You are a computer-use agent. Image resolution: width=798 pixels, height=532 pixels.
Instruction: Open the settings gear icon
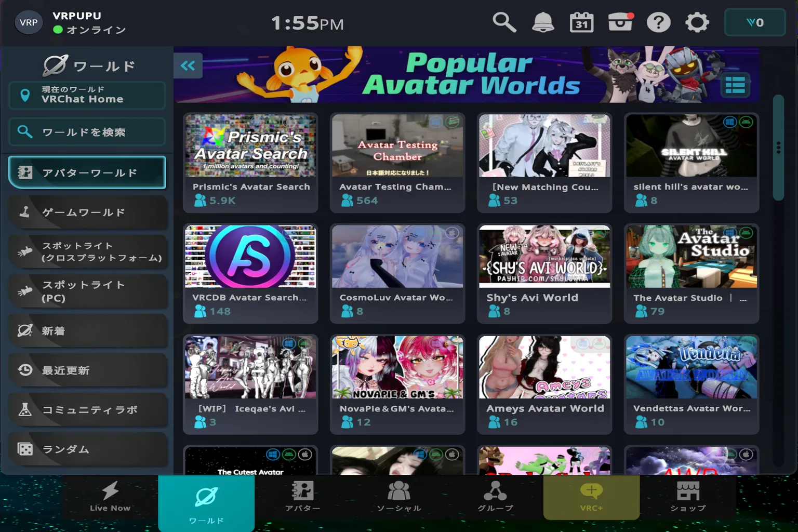click(697, 22)
